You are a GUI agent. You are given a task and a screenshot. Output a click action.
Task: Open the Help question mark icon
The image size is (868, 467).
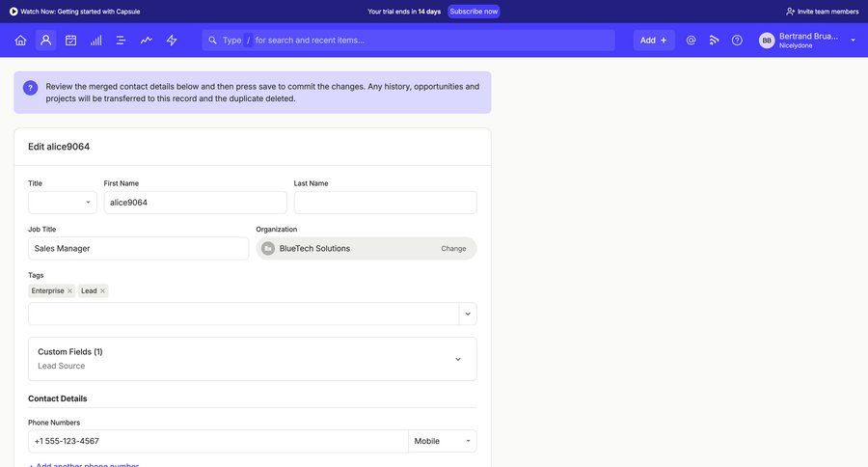[737, 41]
